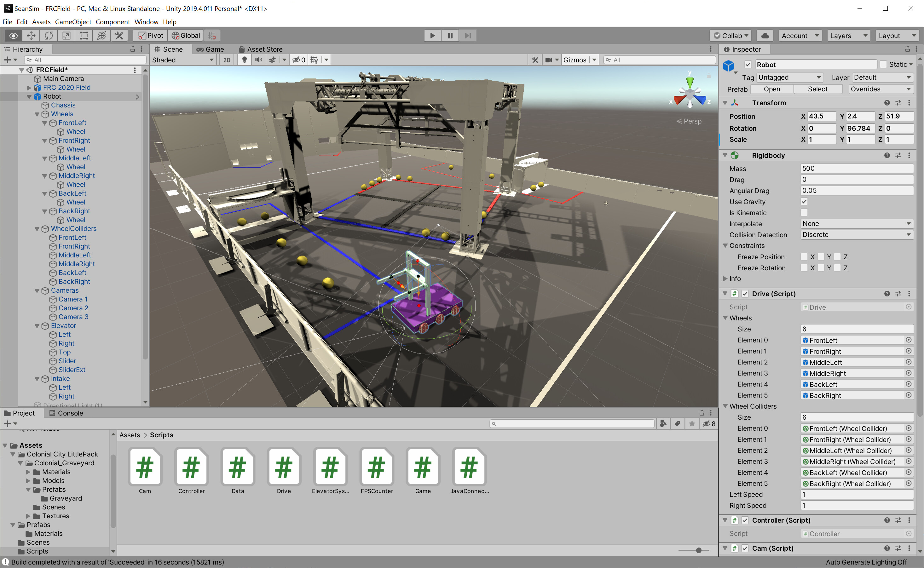Click Select to highlight the Robot prefab
This screenshot has width=924, height=568.
[818, 89]
